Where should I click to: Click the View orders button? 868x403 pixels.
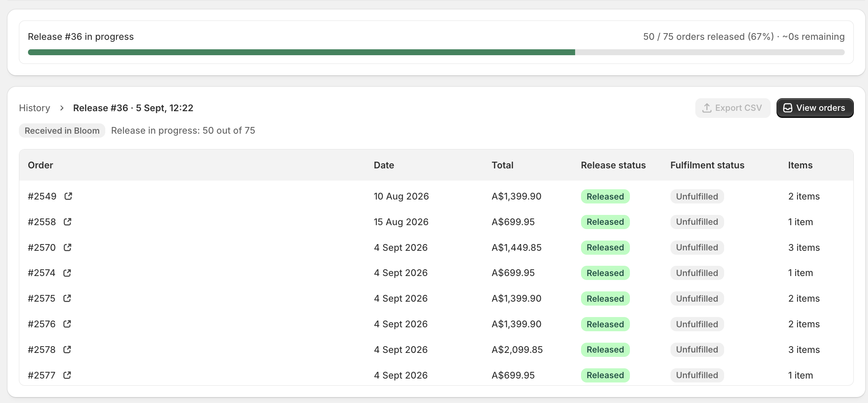[815, 108]
